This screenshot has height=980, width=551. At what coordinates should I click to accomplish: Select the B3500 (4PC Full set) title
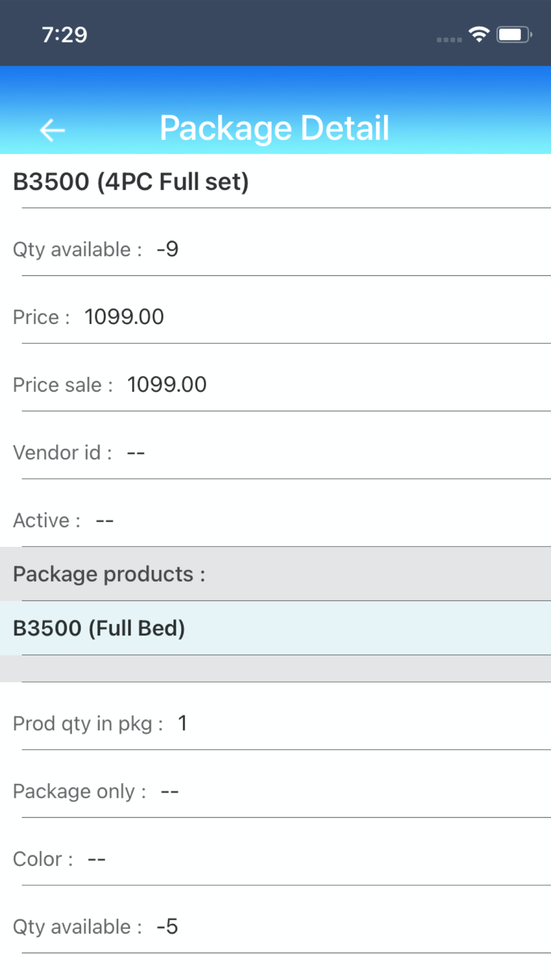[131, 182]
